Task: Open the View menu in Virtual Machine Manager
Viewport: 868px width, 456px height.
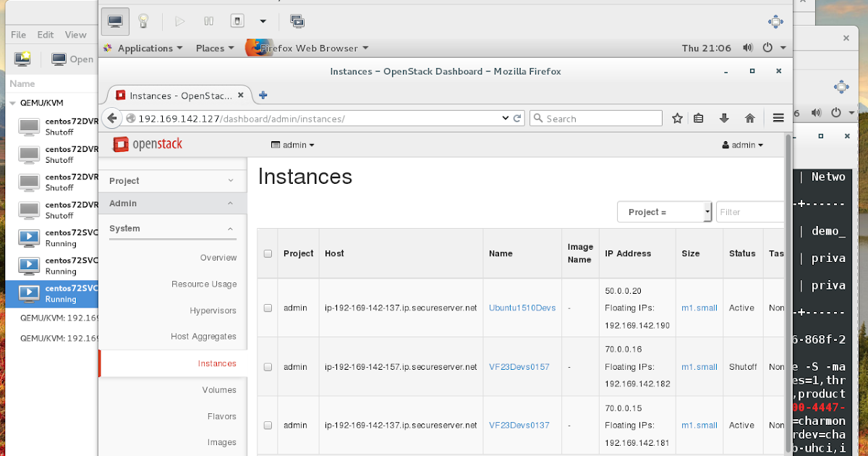Action: [75, 34]
